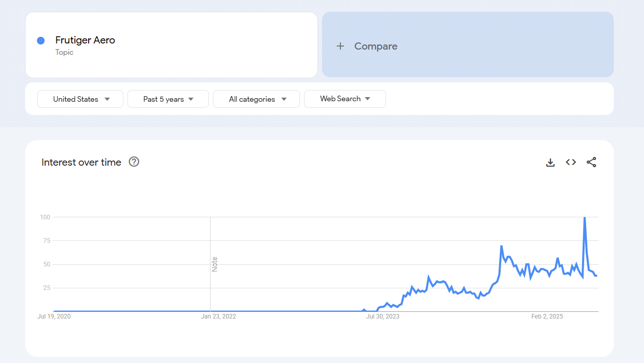Click the 100 value on y-axis
The height and width of the screenshot is (363, 644).
click(45, 217)
